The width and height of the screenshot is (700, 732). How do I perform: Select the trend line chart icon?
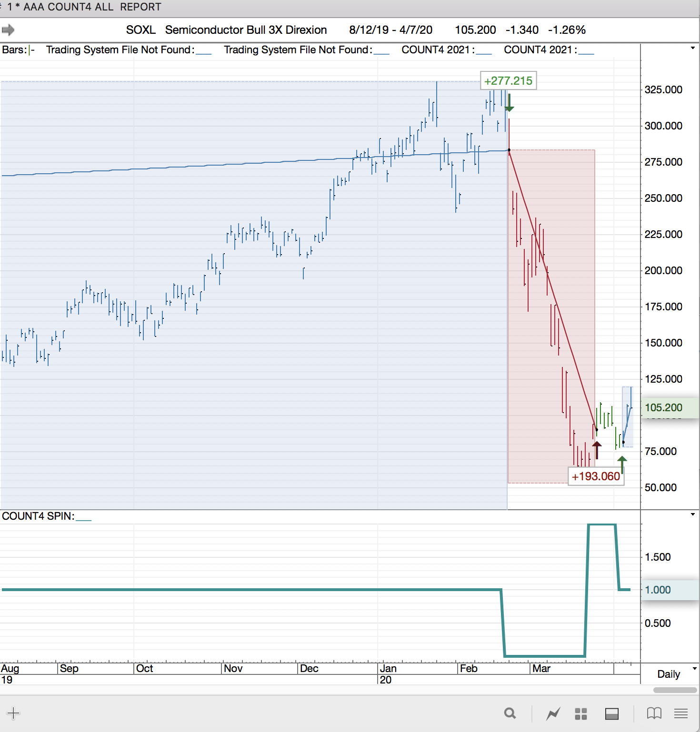tap(553, 713)
